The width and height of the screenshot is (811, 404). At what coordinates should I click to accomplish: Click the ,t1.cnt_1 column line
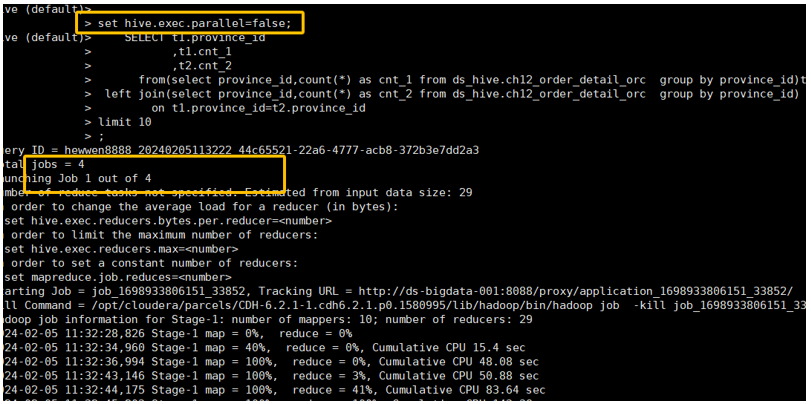click(201, 51)
